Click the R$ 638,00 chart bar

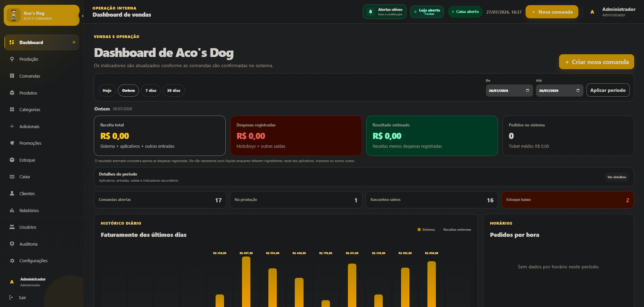click(x=431, y=284)
